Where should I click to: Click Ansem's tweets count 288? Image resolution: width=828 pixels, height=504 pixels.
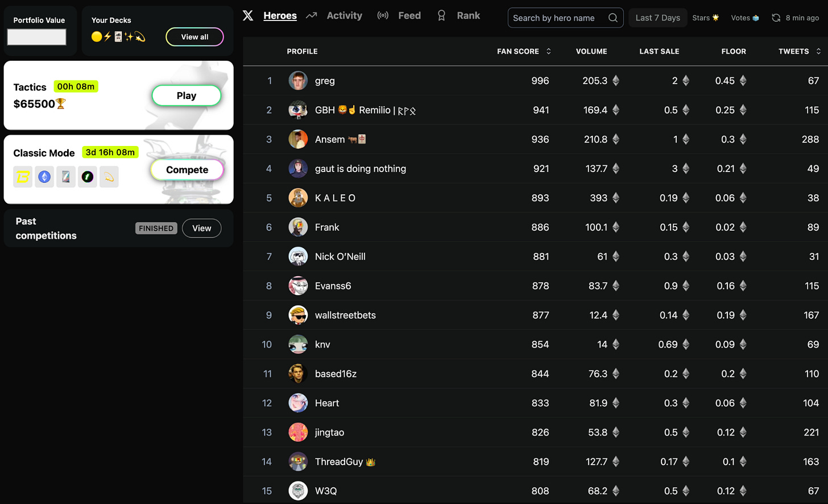coord(810,139)
